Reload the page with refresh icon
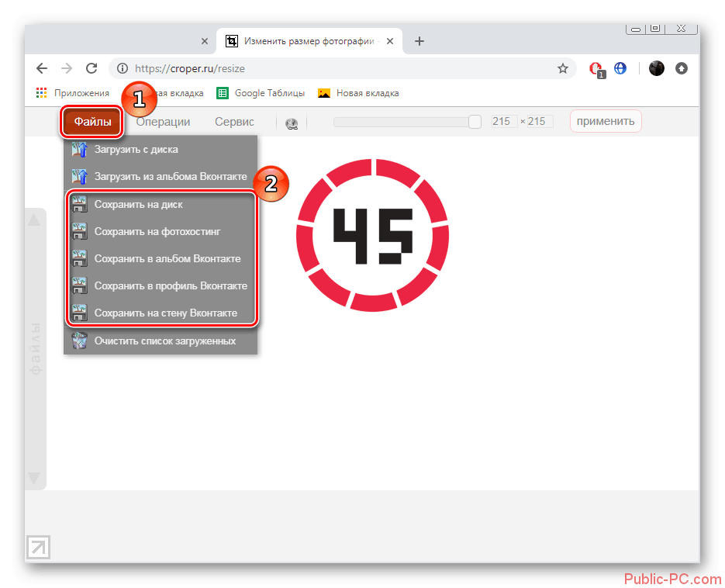The height and width of the screenshot is (588, 725). click(x=91, y=68)
